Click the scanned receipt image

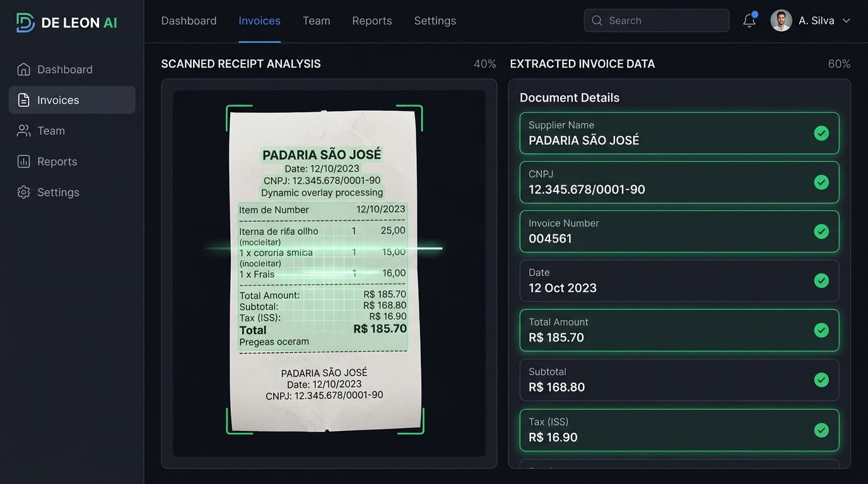[324, 271]
